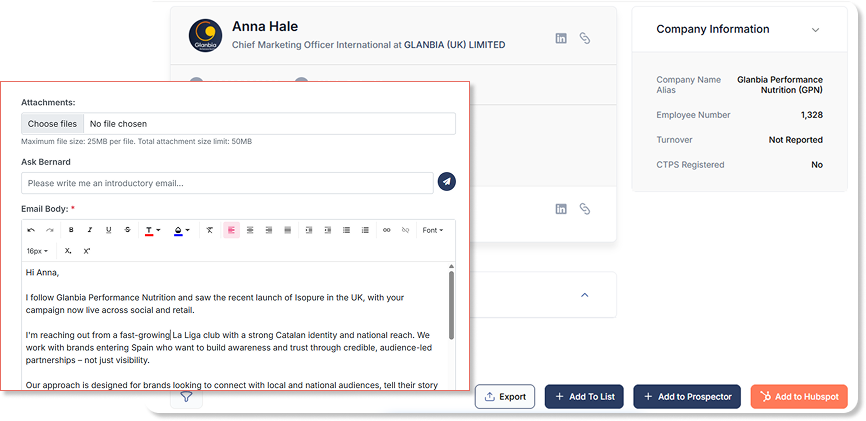866x421 pixels.
Task: Open the text color dropdown arrow
Action: click(x=159, y=230)
